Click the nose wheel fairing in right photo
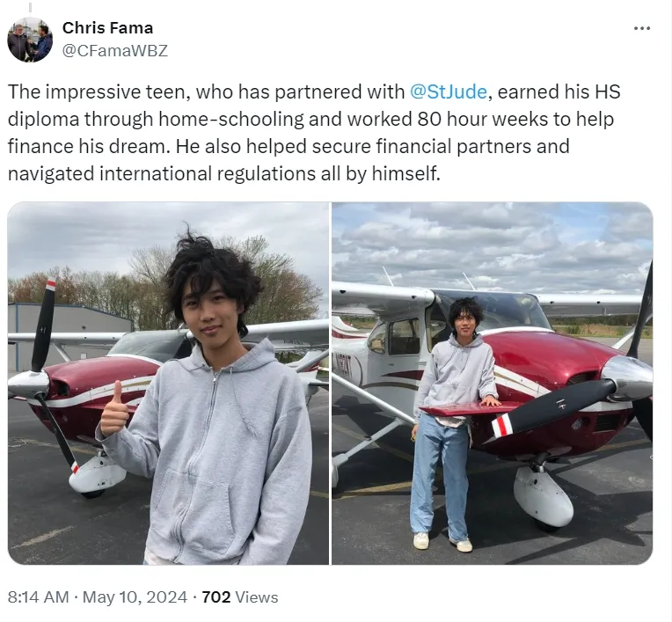672x622 pixels. pyautogui.click(x=543, y=497)
